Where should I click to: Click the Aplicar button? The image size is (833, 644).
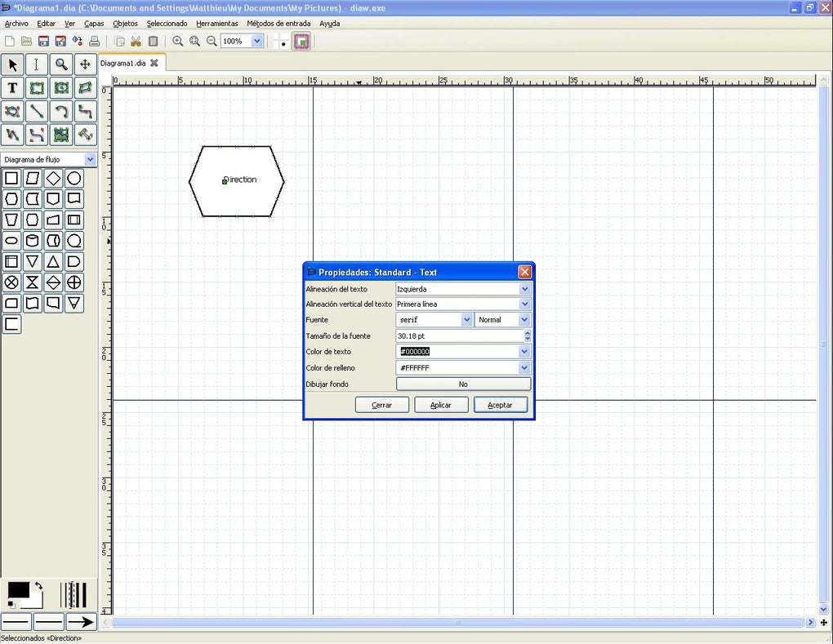[441, 405]
